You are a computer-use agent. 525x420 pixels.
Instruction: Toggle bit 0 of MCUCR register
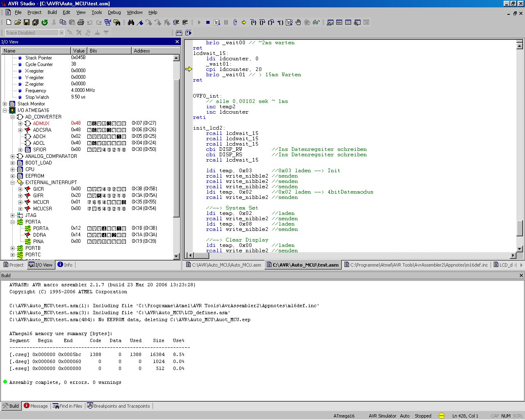tap(124, 202)
